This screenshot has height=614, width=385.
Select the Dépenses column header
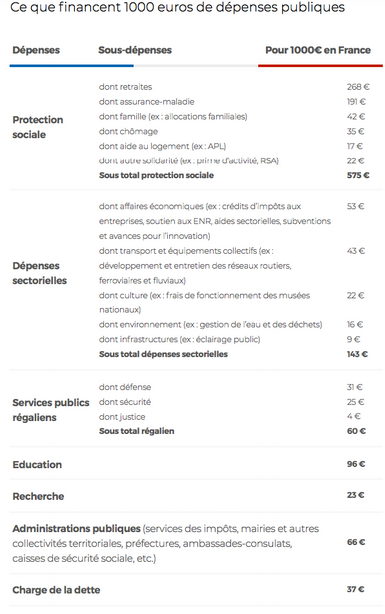coord(36,50)
